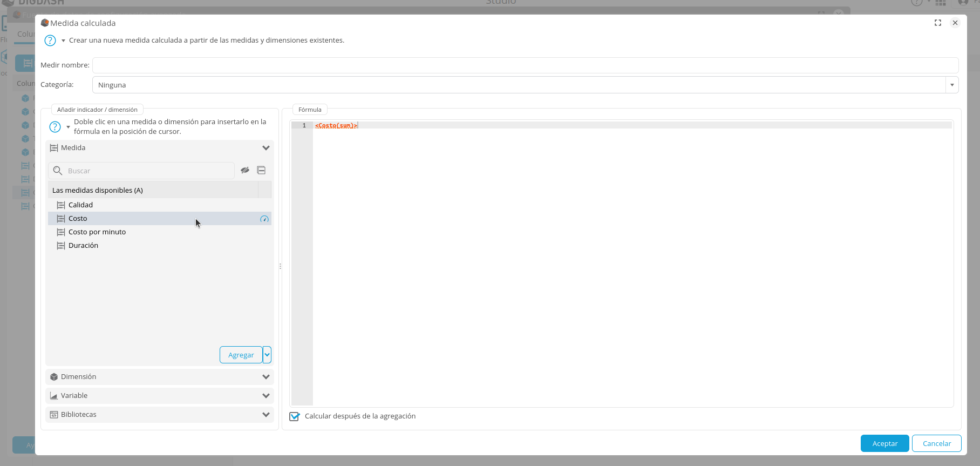Select the Calidad measure
980x466 pixels.
pyautogui.click(x=80, y=205)
